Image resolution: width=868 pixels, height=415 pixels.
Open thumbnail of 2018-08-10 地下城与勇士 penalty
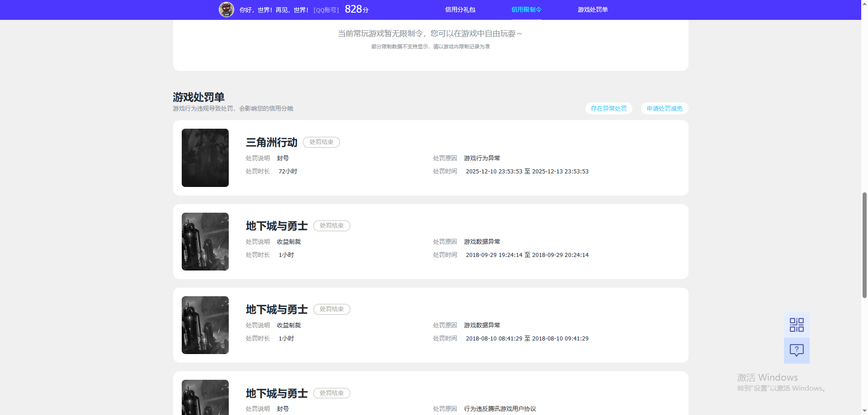point(205,325)
